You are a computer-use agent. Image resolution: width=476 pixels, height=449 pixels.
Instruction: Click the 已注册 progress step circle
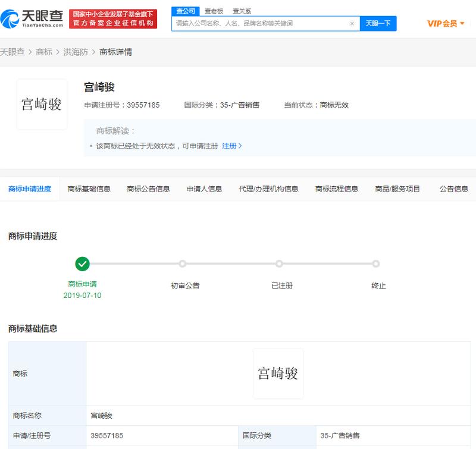pos(279,263)
